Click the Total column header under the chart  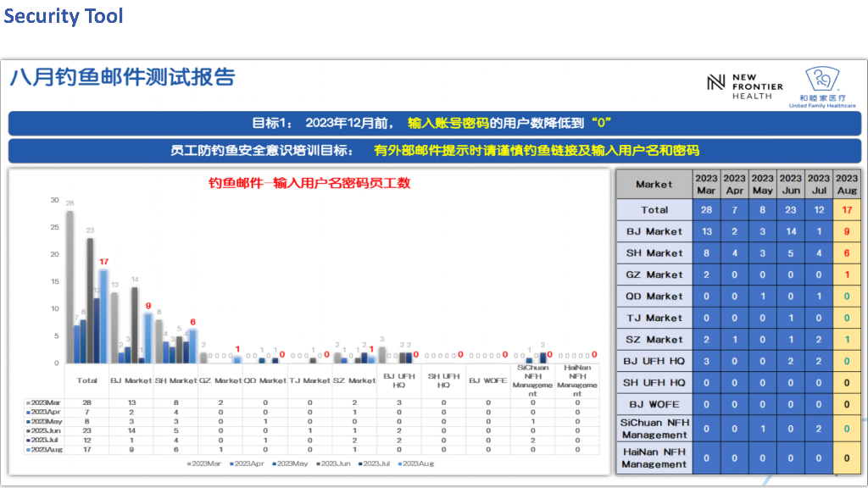pos(87,380)
